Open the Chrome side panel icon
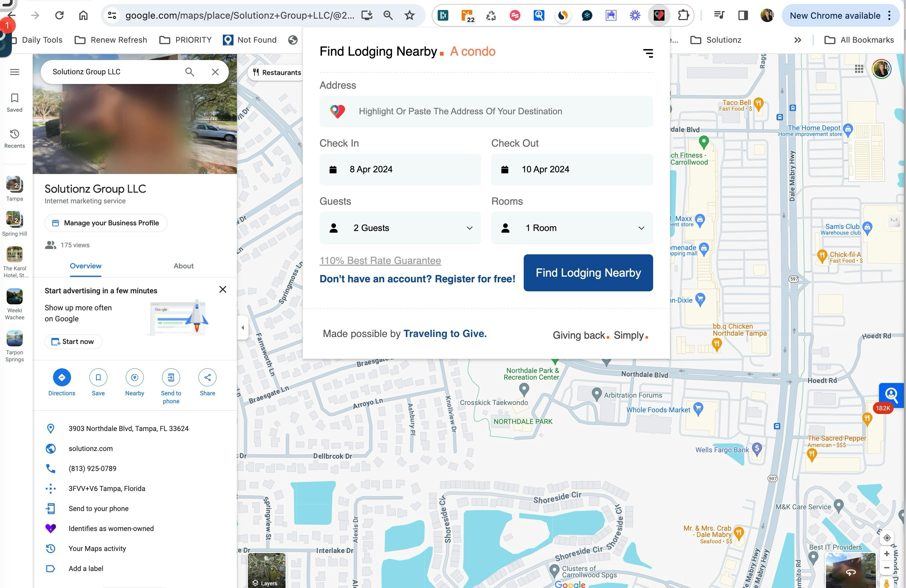Viewport: 906px width, 588px height. click(x=743, y=15)
